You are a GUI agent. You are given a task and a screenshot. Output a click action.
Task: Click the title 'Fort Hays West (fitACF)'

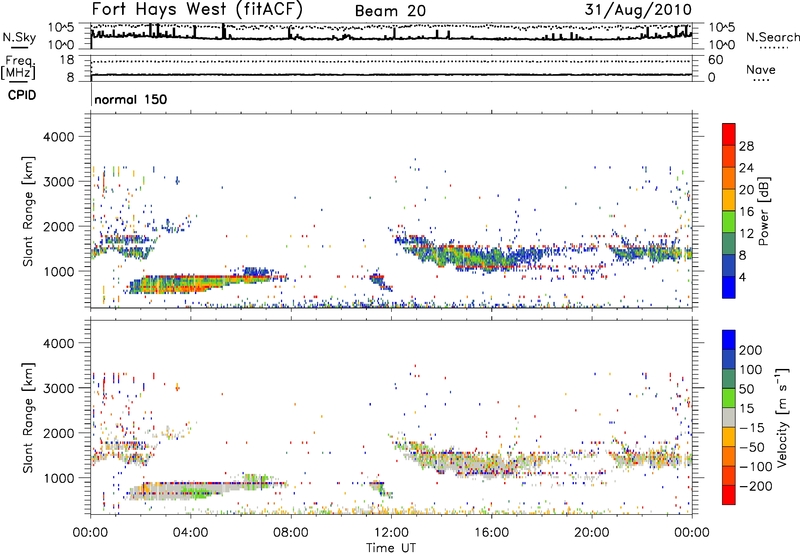[197, 9]
